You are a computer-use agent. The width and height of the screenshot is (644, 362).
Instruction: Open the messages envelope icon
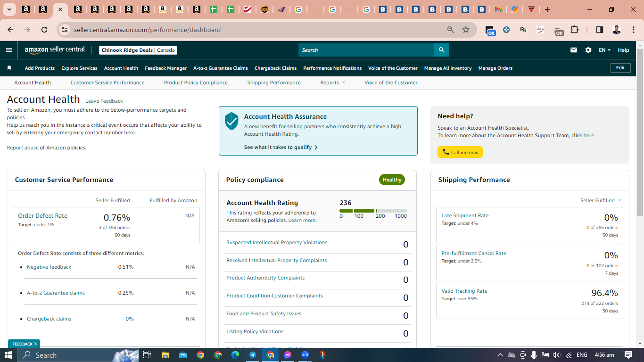[574, 50]
